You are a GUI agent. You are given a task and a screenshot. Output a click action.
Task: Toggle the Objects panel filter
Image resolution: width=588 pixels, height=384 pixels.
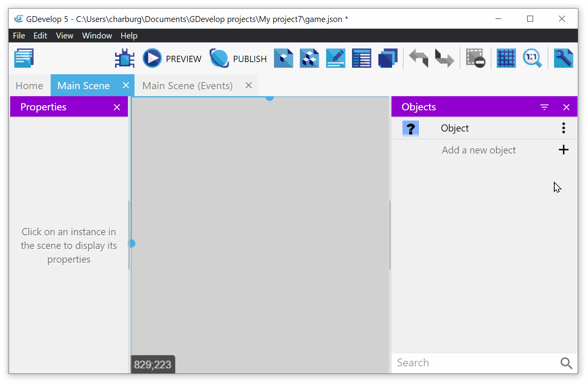click(544, 106)
